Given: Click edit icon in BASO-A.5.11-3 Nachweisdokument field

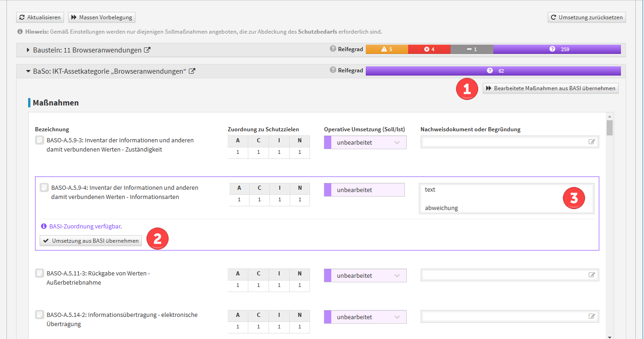Looking at the screenshot, I should pyautogui.click(x=591, y=275).
